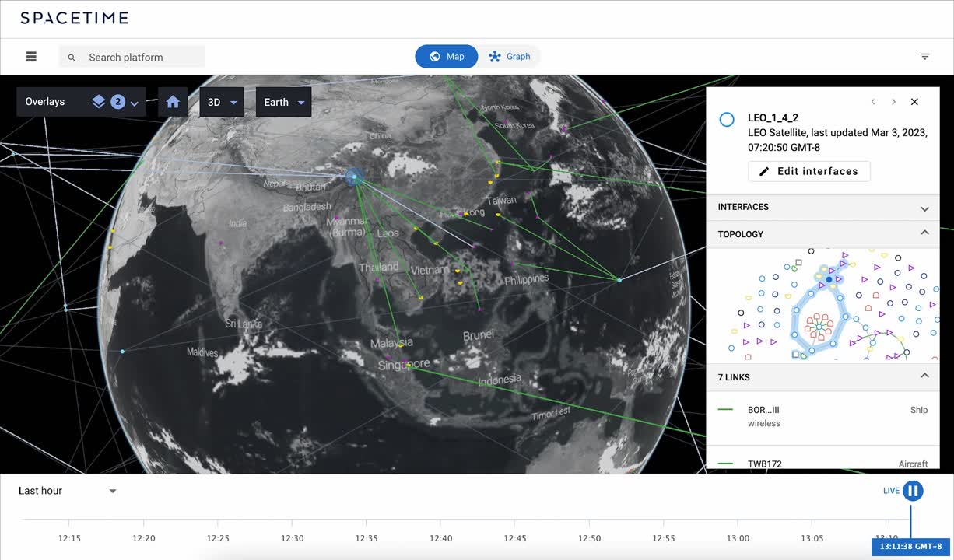The image size is (954, 560).
Task: Go to previous item in details panel
Action: tap(873, 102)
